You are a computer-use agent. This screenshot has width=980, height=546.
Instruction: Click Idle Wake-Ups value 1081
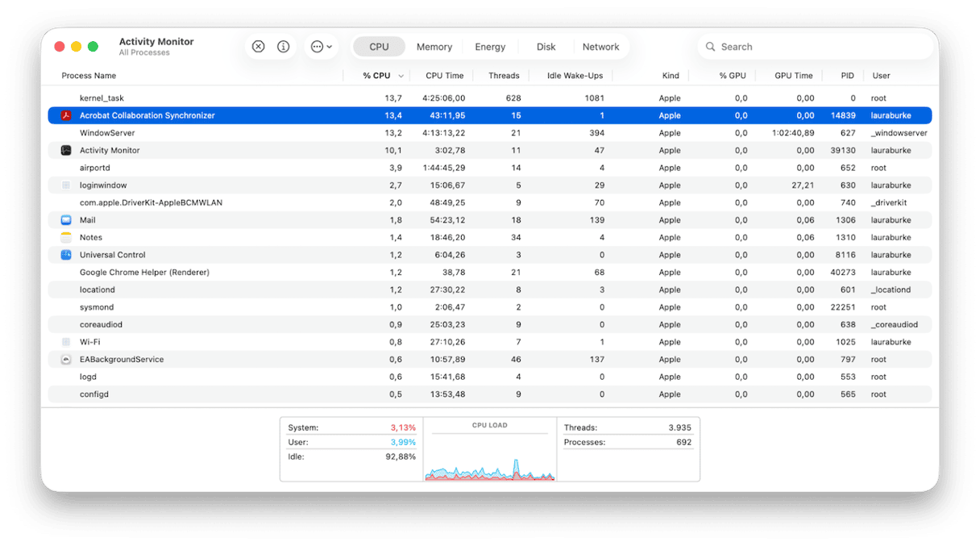(594, 98)
